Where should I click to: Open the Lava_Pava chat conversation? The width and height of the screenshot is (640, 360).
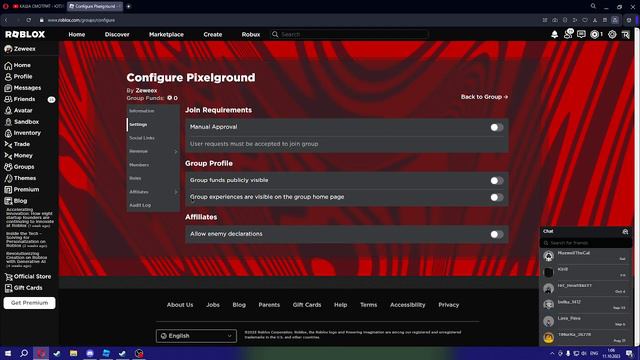[586, 321]
